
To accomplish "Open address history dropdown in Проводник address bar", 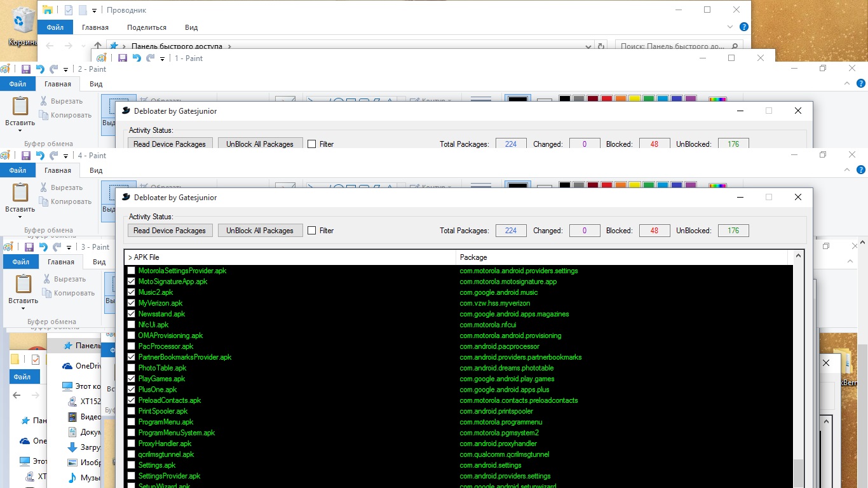I will 589,46.
